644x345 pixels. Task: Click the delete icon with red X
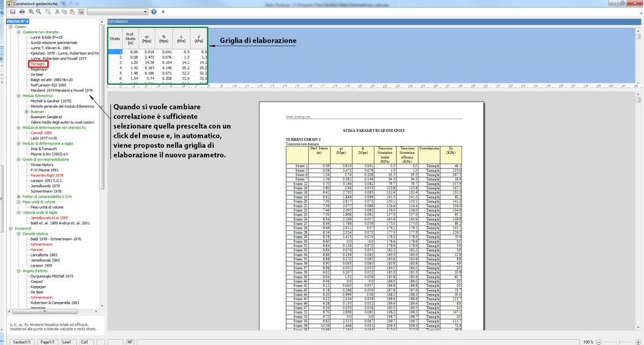point(81,12)
